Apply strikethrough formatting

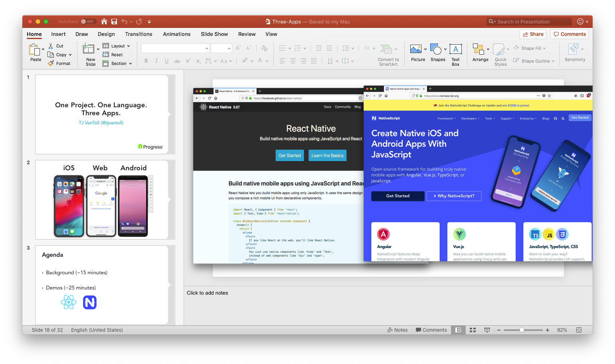tap(177, 61)
